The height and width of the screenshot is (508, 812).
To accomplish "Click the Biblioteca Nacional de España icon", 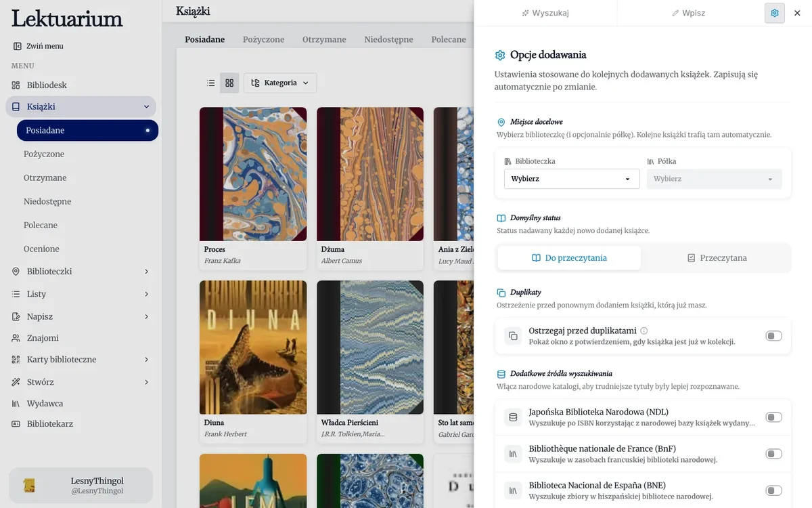I will pyautogui.click(x=513, y=490).
